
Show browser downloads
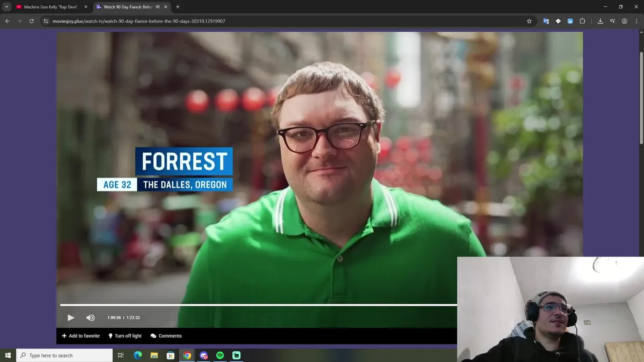[x=600, y=21]
